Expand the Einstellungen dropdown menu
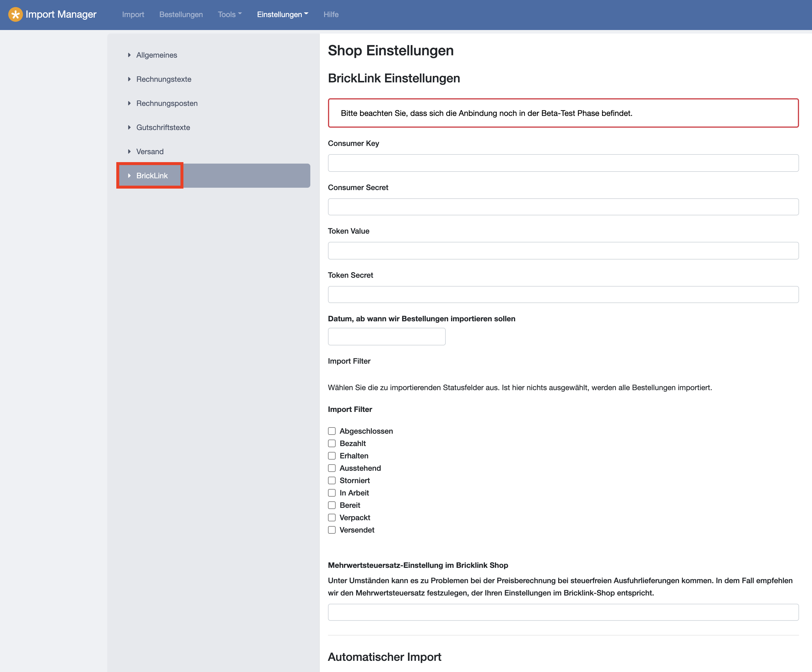The width and height of the screenshot is (812, 672). point(283,15)
